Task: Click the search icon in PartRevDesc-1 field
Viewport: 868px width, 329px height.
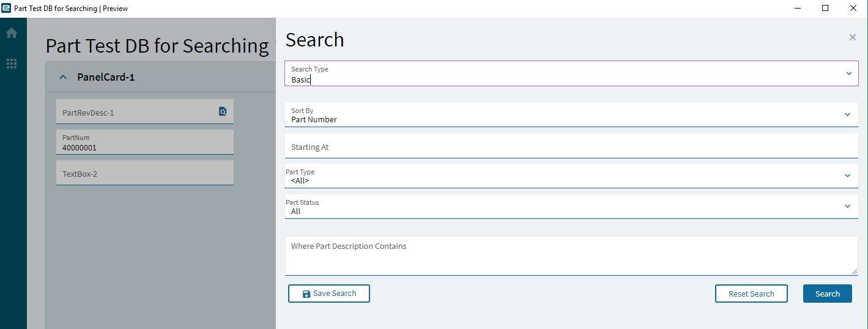Action: [x=223, y=111]
